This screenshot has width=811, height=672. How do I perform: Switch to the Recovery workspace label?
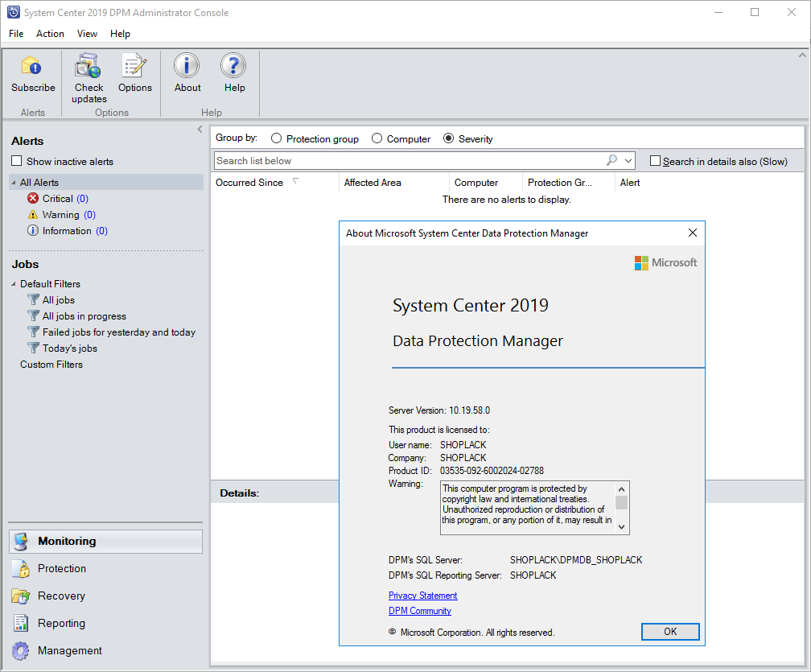pyautogui.click(x=61, y=596)
